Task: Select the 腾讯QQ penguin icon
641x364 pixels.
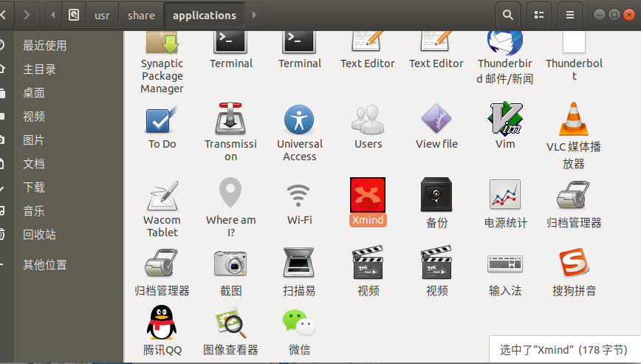Action: click(x=162, y=323)
